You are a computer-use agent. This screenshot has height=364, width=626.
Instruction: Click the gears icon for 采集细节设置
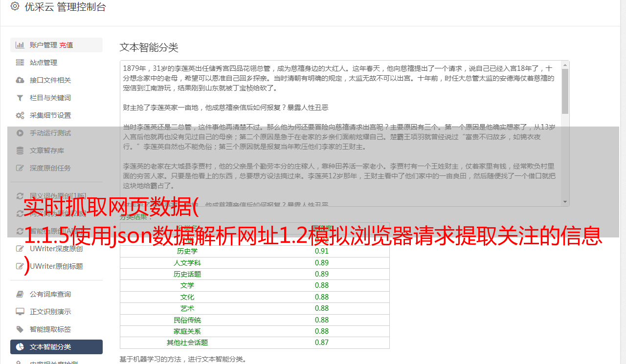click(x=20, y=115)
